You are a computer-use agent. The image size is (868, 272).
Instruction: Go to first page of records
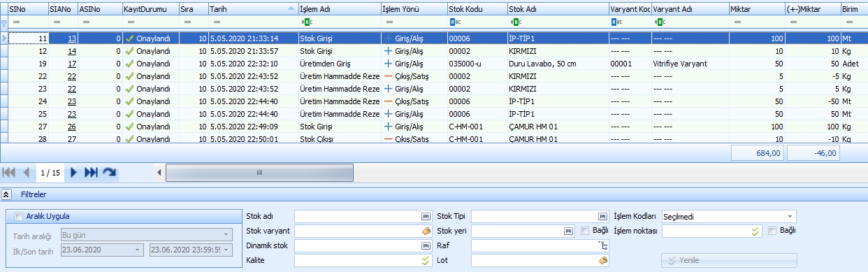pyautogui.click(x=9, y=172)
